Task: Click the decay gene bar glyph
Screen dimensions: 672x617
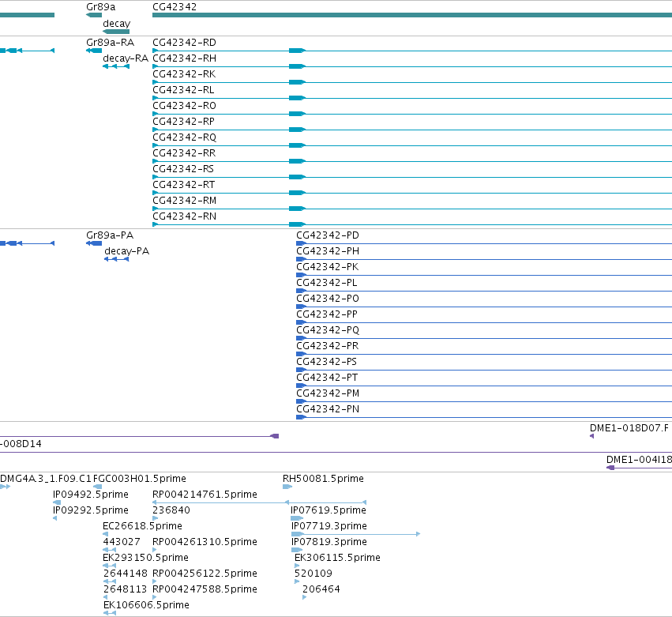Action: (x=116, y=32)
